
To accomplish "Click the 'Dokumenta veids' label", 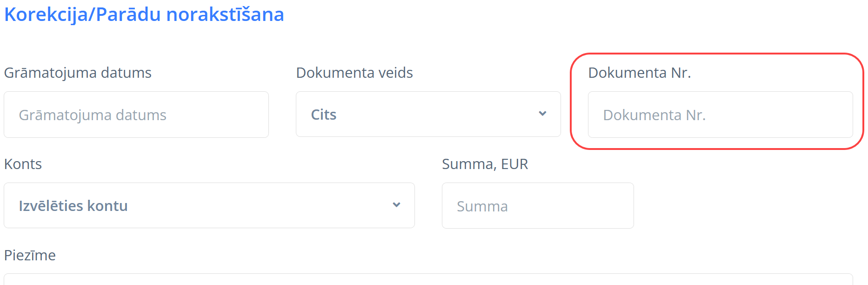I will click(354, 73).
